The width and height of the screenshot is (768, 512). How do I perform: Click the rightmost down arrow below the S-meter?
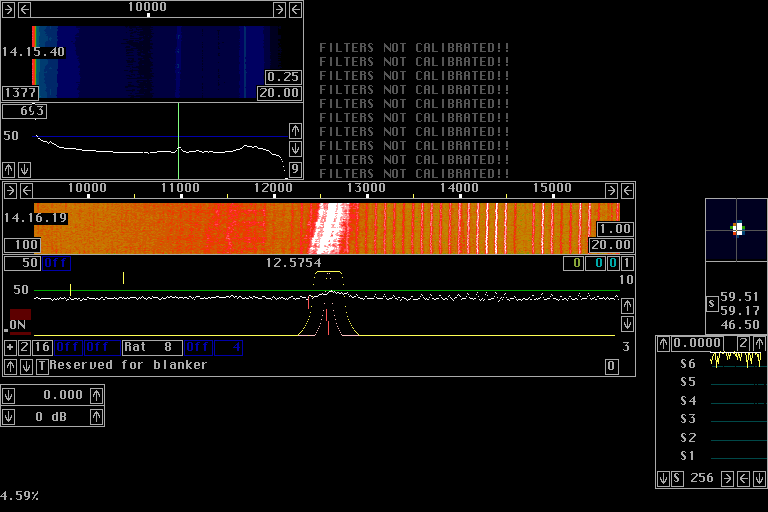(x=759, y=478)
